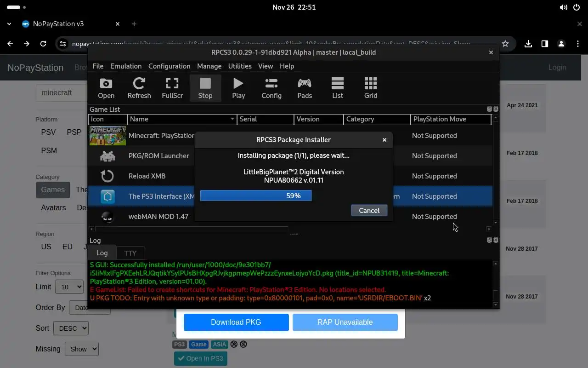This screenshot has width=588, height=368.
Task: Switch to the Log tab
Action: tap(102, 253)
